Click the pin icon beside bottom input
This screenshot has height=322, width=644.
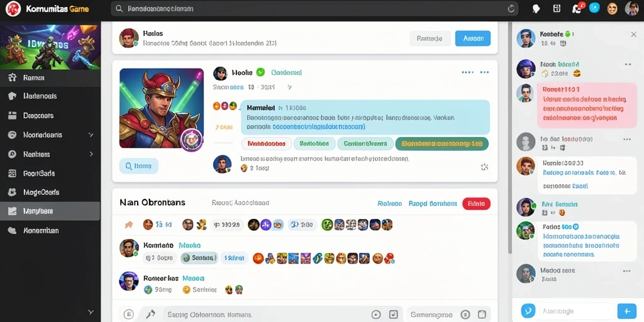pyautogui.click(x=150, y=314)
